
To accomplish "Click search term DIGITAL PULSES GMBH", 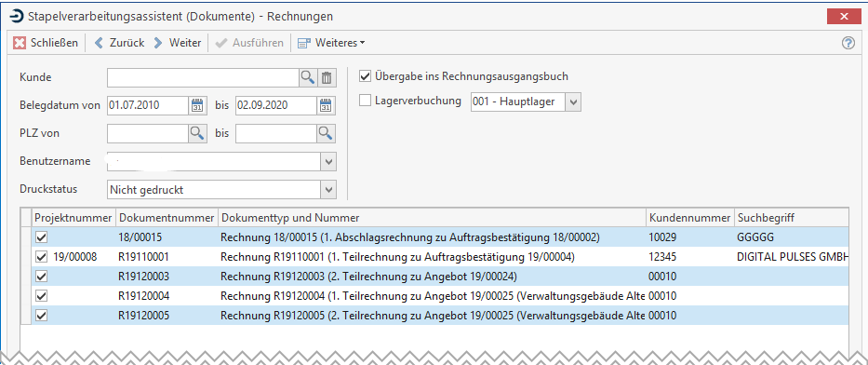I will click(x=794, y=257).
